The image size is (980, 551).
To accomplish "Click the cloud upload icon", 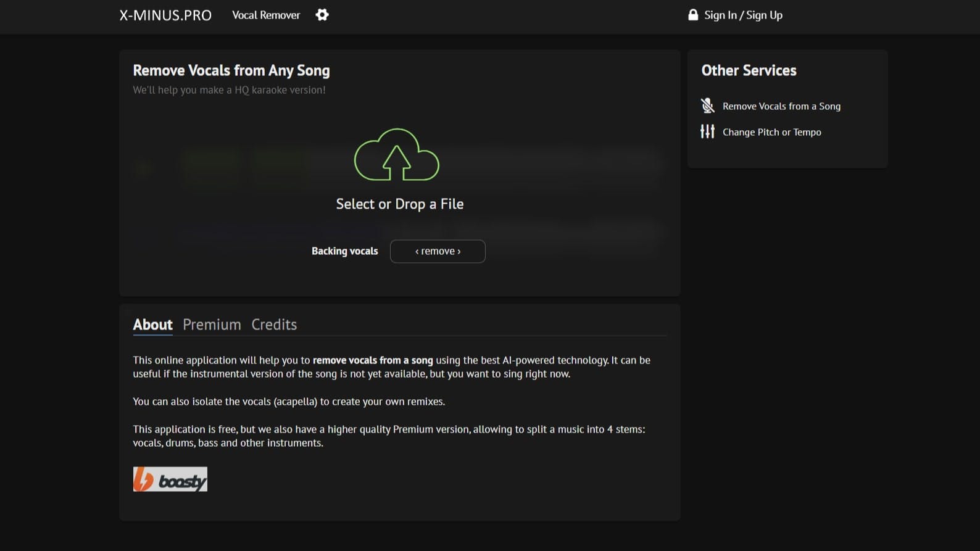I will tap(396, 155).
